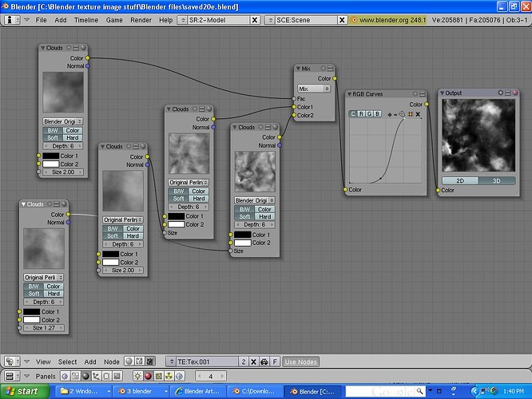The width and height of the screenshot is (532, 399).
Task: Open the SCE:Scene selector dropdown
Action: pos(270,20)
